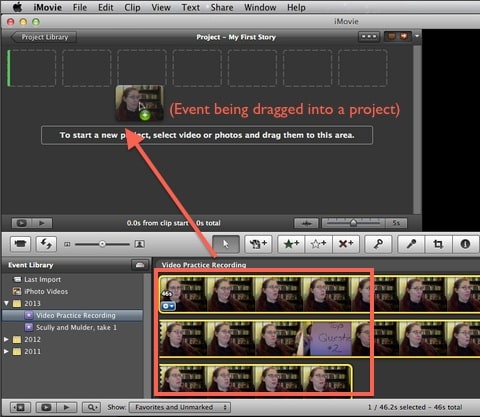Open the Crop and rotate tool

click(438, 244)
